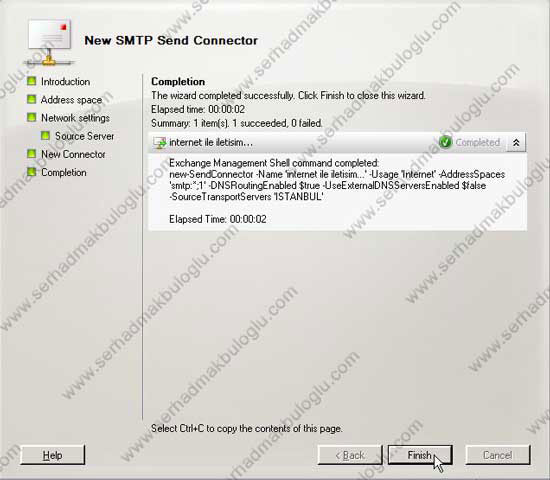
Task: Click the Back button
Action: tap(350, 455)
